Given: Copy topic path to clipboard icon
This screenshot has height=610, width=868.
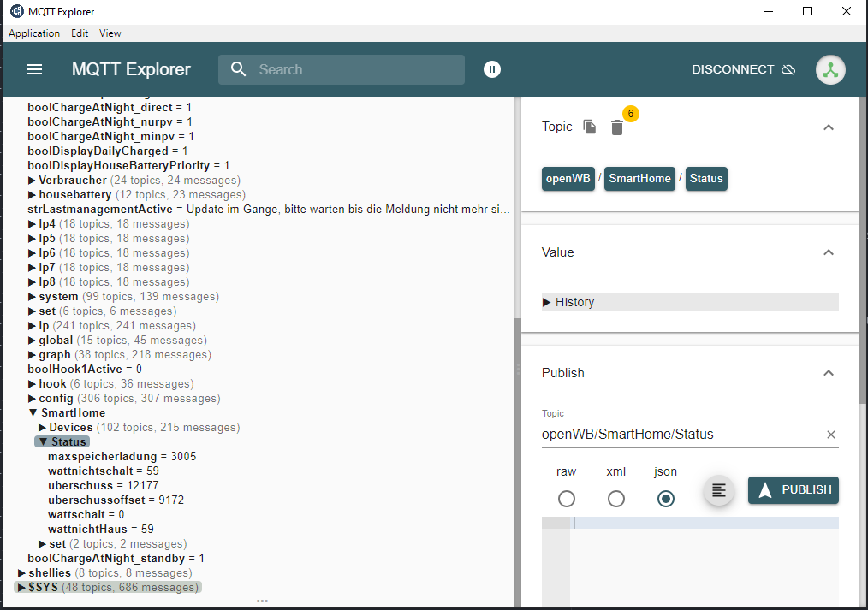Looking at the screenshot, I should (590, 127).
